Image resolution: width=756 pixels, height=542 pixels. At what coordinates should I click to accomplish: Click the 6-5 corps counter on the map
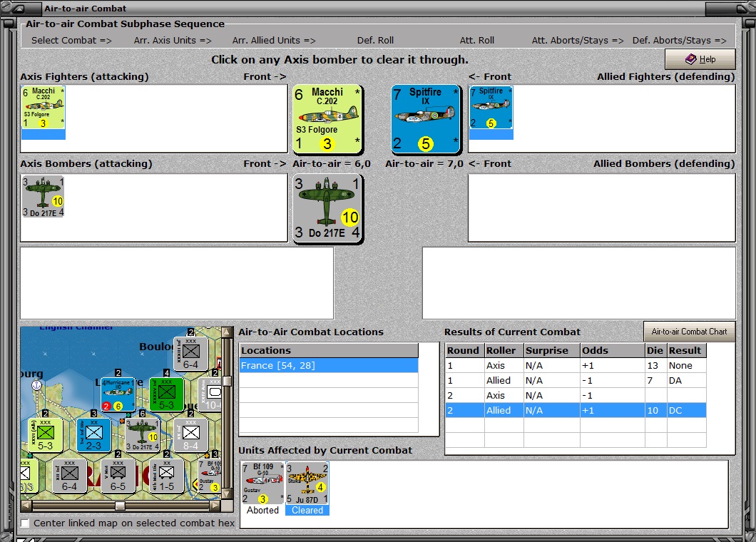point(118,476)
